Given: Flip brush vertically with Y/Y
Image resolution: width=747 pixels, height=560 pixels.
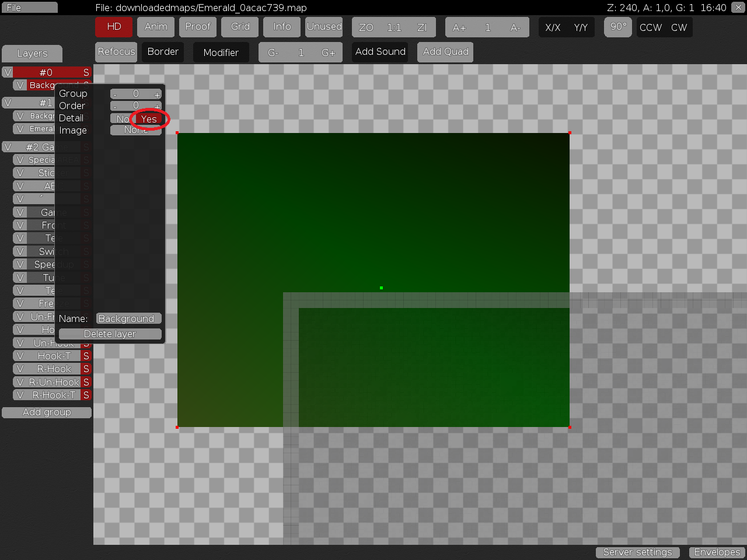Looking at the screenshot, I should (581, 27).
